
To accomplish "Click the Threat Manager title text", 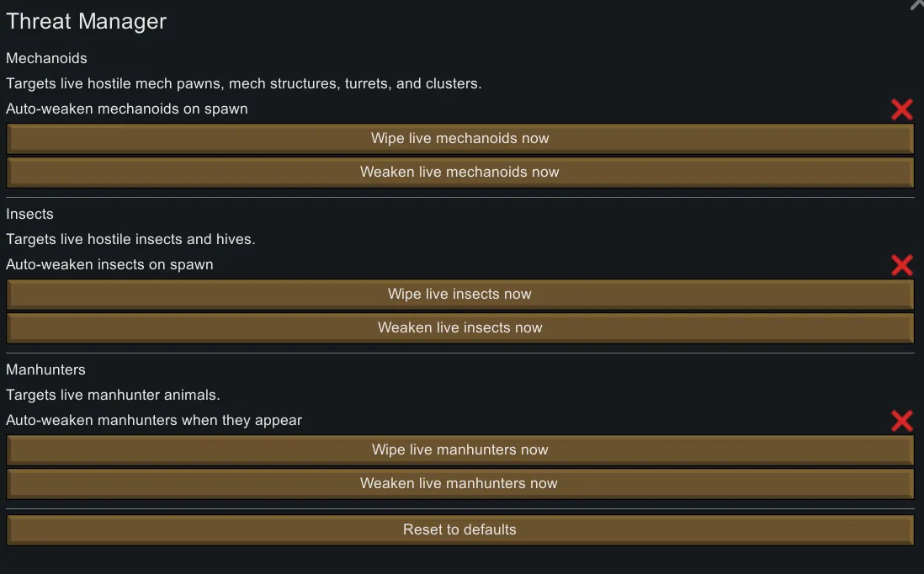I will (86, 22).
